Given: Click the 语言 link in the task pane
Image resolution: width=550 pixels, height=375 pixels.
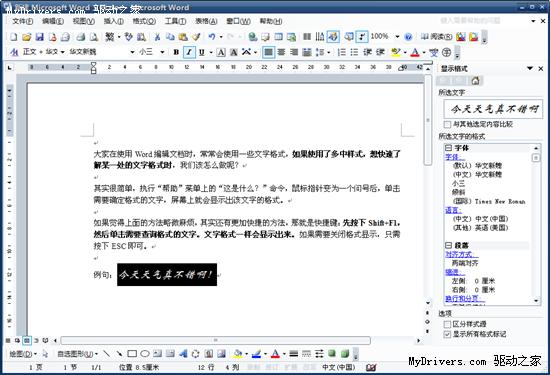Looking at the screenshot, I should 454,210.
